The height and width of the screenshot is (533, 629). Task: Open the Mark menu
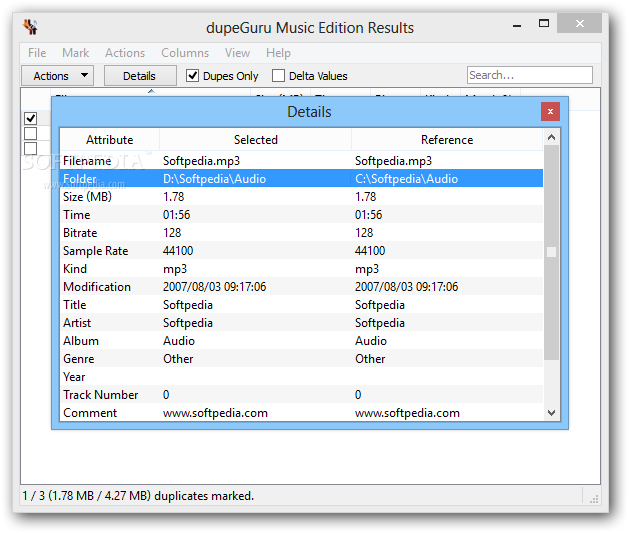[x=75, y=53]
